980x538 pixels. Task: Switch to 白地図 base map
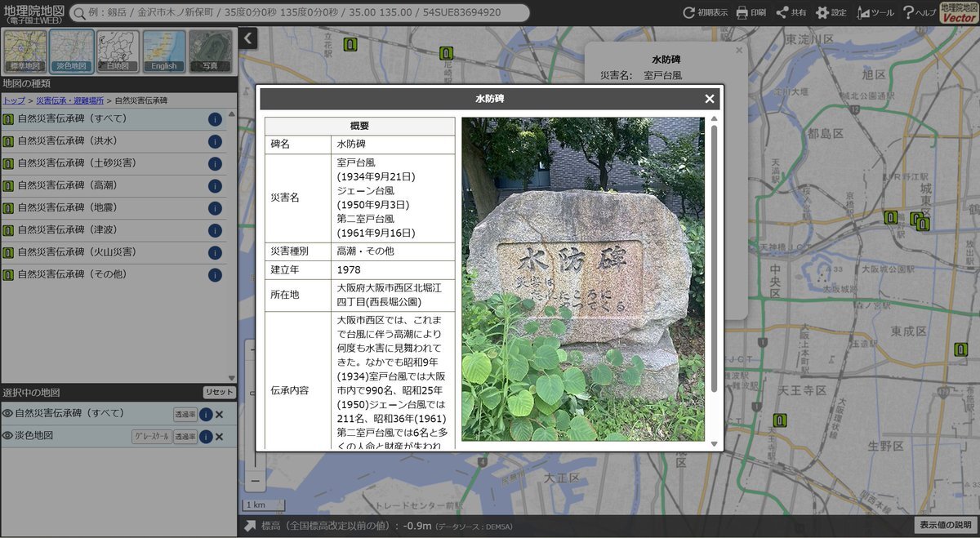[118, 51]
